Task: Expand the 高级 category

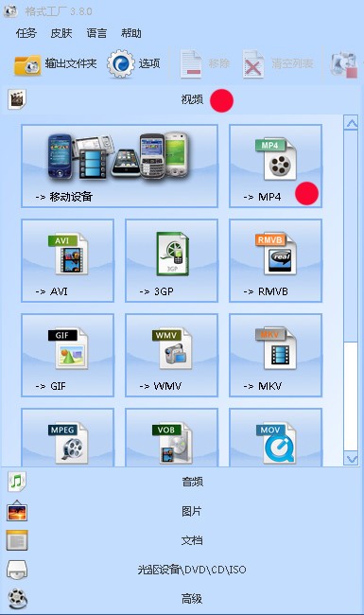Action: pyautogui.click(x=182, y=599)
